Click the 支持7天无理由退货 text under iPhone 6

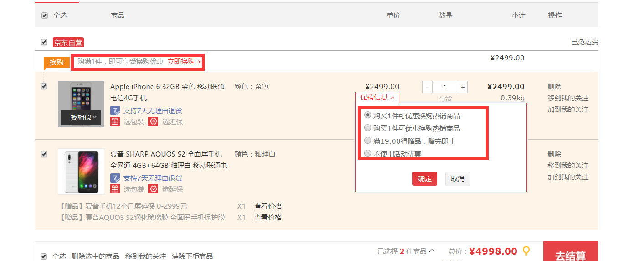[153, 110]
